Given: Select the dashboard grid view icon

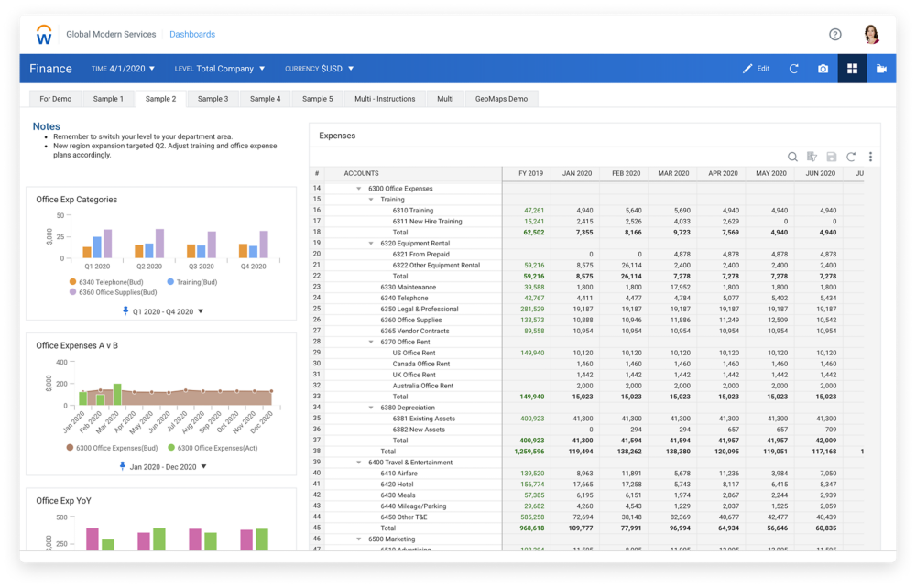Looking at the screenshot, I should tap(852, 69).
